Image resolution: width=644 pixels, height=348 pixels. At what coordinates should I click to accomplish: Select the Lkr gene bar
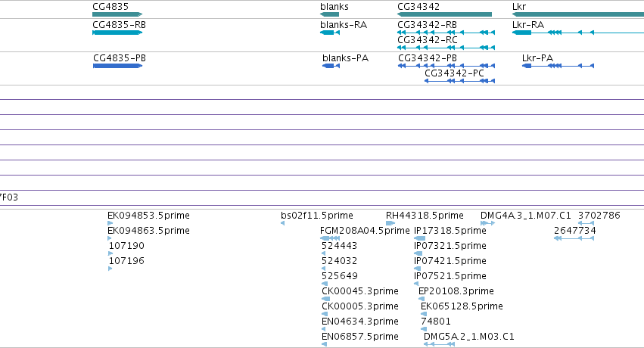[578, 14]
